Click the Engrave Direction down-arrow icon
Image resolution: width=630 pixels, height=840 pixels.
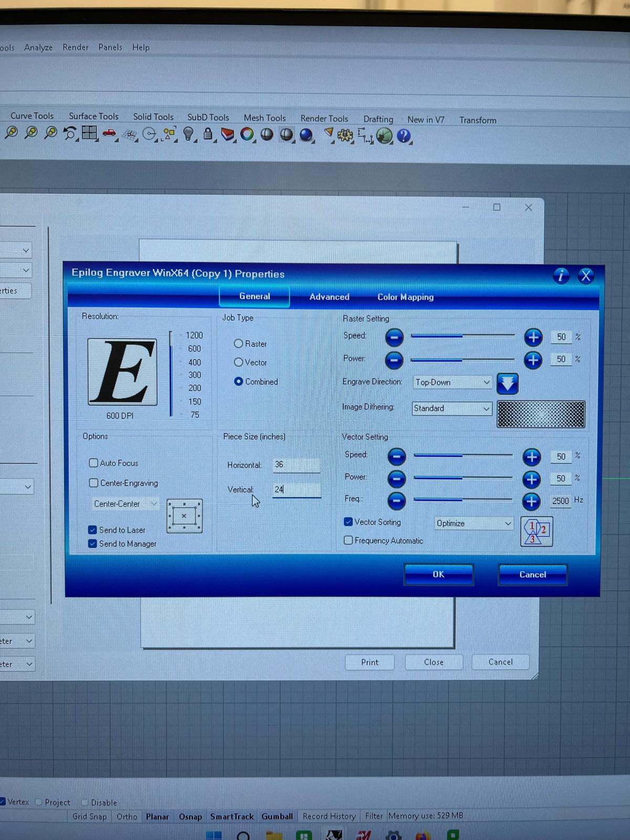(x=507, y=384)
